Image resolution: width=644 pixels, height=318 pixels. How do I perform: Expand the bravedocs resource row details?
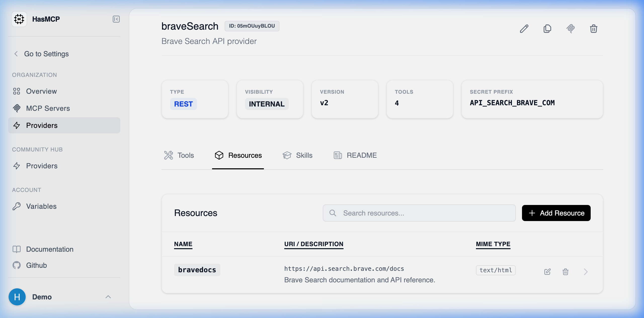coord(586,272)
